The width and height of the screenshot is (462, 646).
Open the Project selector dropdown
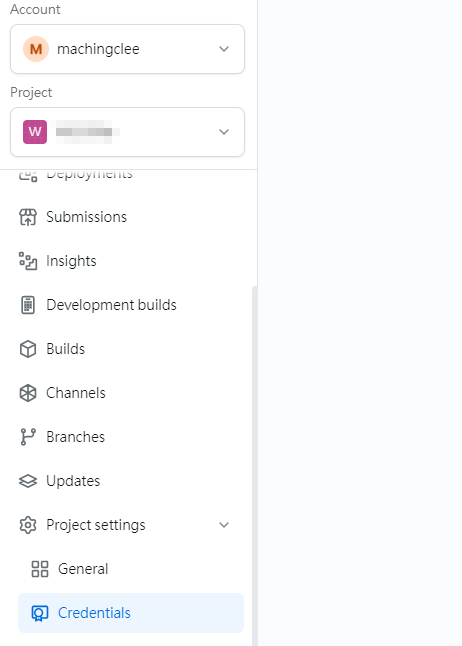click(127, 132)
